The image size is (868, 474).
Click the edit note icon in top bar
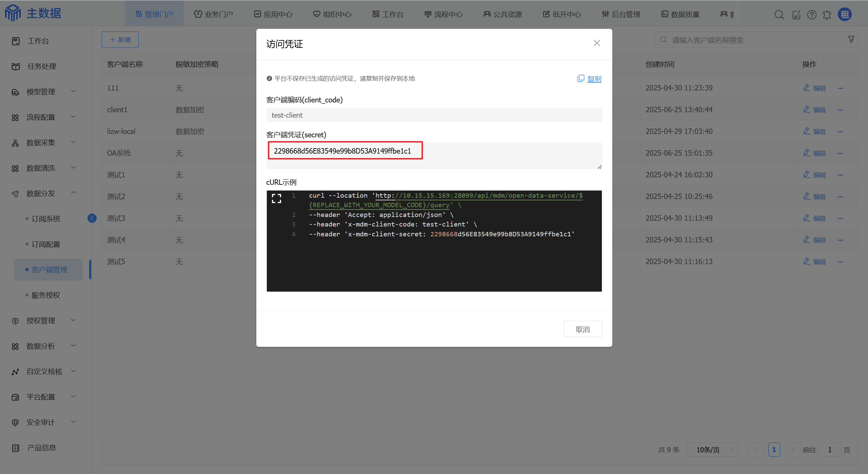pyautogui.click(x=796, y=15)
